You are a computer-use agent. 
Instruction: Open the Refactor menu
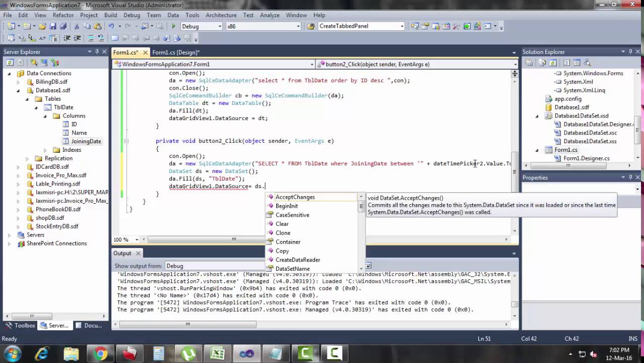[63, 15]
